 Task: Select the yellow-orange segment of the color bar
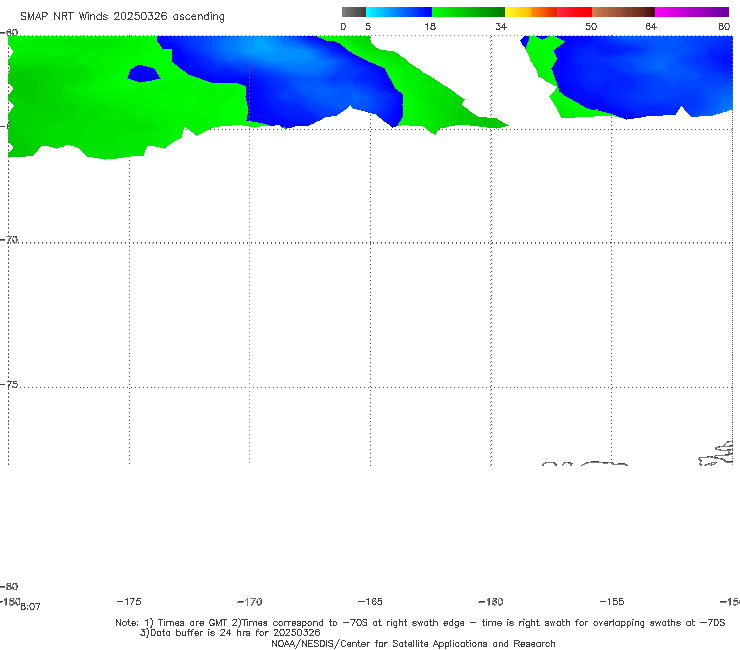531,12
